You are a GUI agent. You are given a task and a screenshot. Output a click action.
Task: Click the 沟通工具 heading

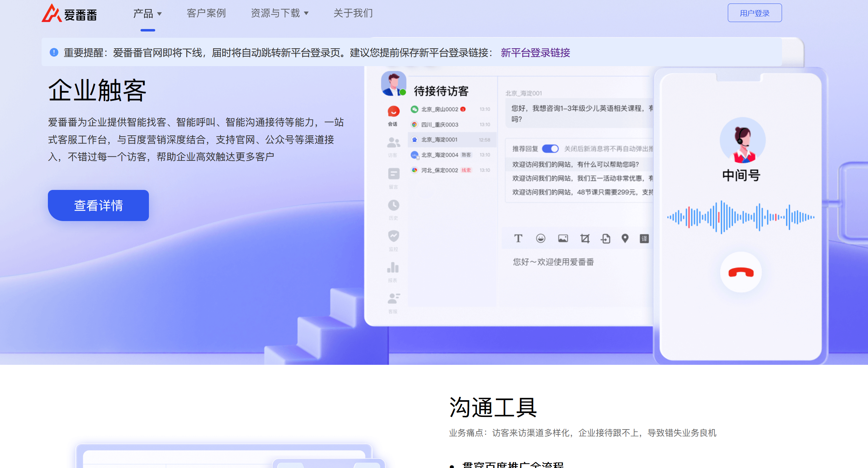(x=493, y=407)
